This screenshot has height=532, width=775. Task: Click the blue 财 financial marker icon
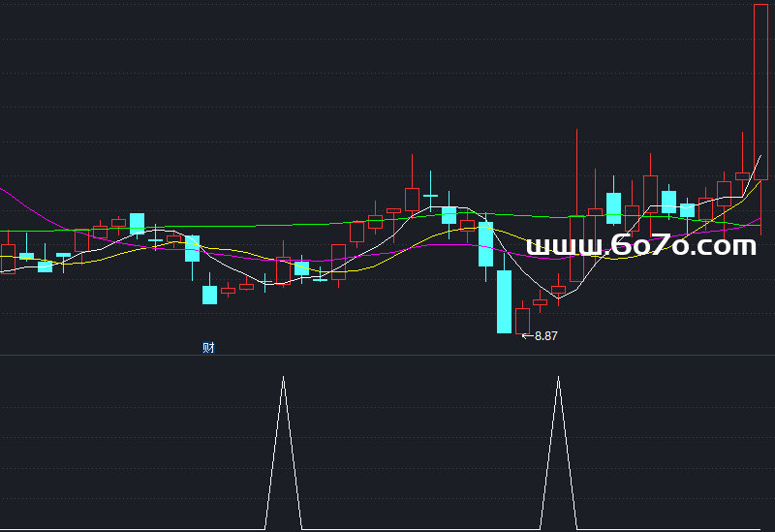[208, 348]
